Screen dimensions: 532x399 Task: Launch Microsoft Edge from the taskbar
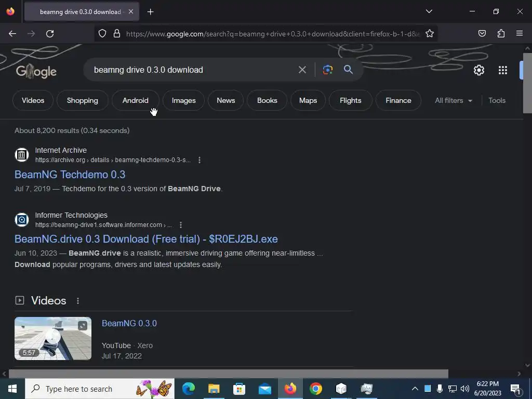189,389
